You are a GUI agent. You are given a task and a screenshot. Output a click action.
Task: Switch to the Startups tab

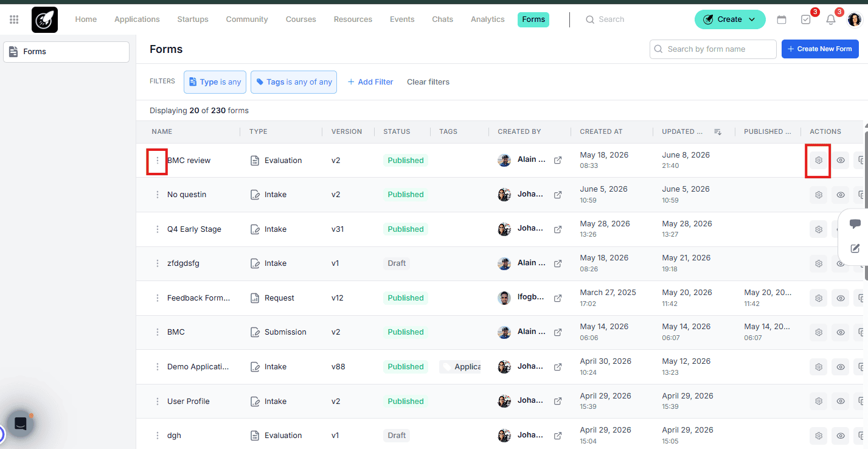pos(193,19)
